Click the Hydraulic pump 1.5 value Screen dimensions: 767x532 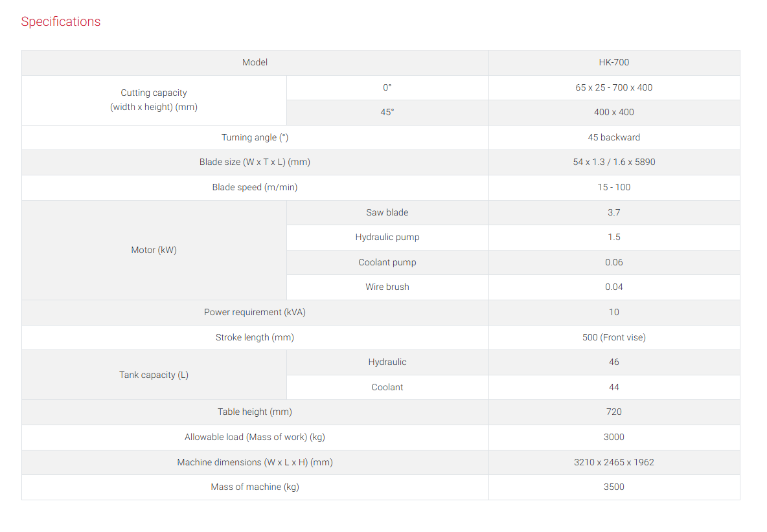(614, 238)
